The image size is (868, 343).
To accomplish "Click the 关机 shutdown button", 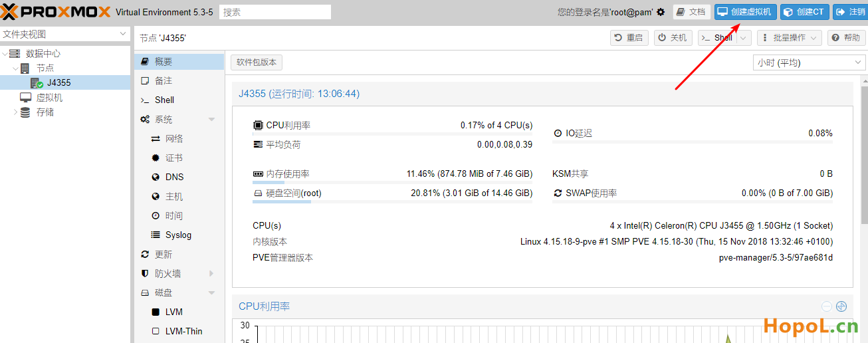I will coord(673,38).
